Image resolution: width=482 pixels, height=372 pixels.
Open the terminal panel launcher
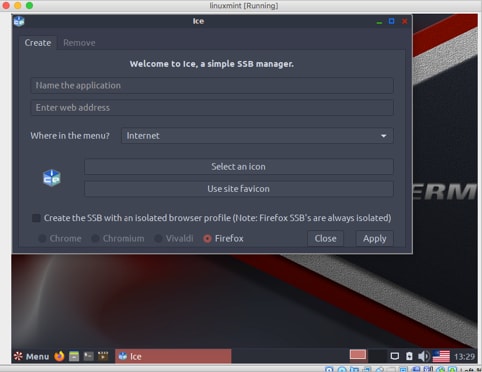pos(89,356)
